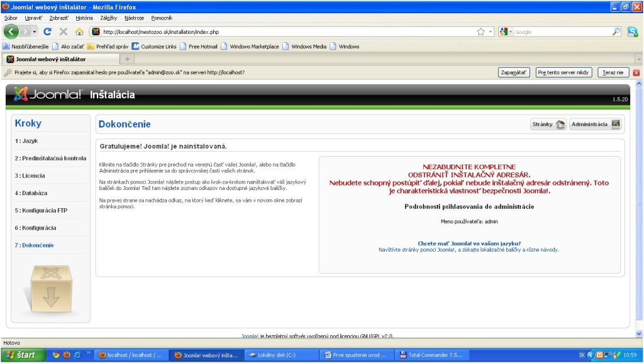Click SK language indicator in tray

click(582, 355)
